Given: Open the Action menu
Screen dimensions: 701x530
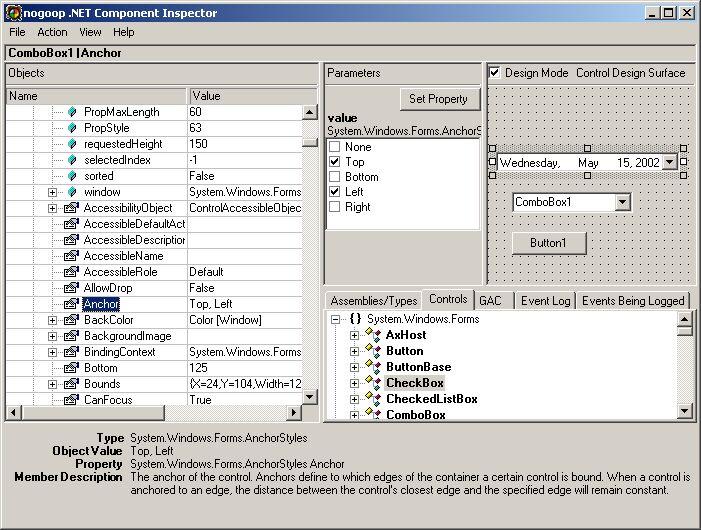Looking at the screenshot, I should [52, 32].
